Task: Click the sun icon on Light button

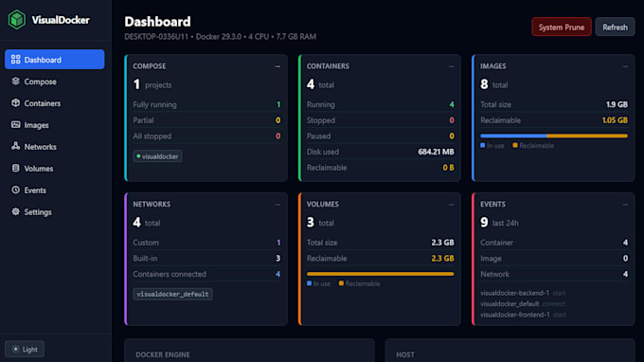Action: (15, 350)
